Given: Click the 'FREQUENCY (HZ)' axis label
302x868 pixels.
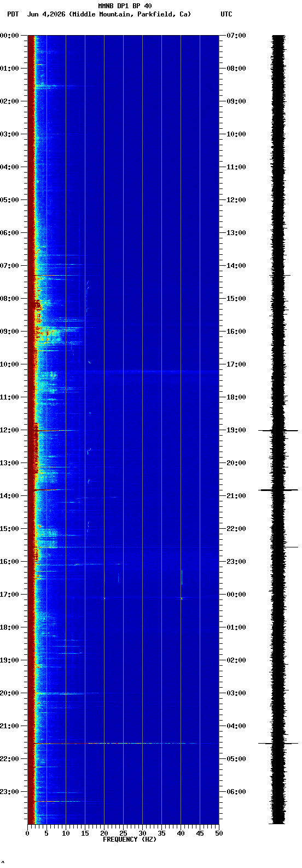Looking at the screenshot, I should tap(130, 840).
